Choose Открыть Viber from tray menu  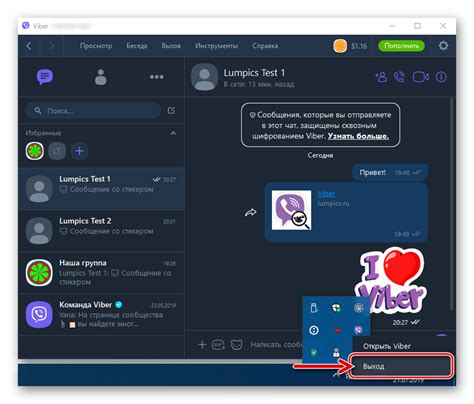(x=387, y=346)
